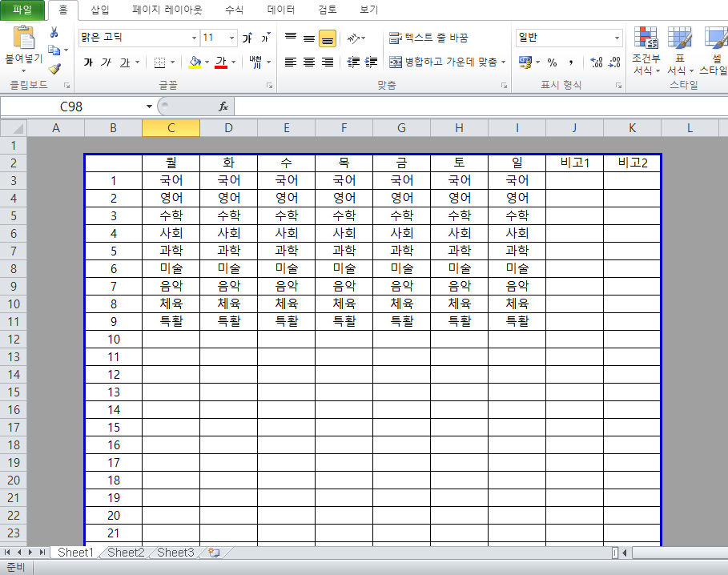Viewport: 728px width, 575px height.
Task: Go to first sheet navigation arrow
Action: [7, 553]
